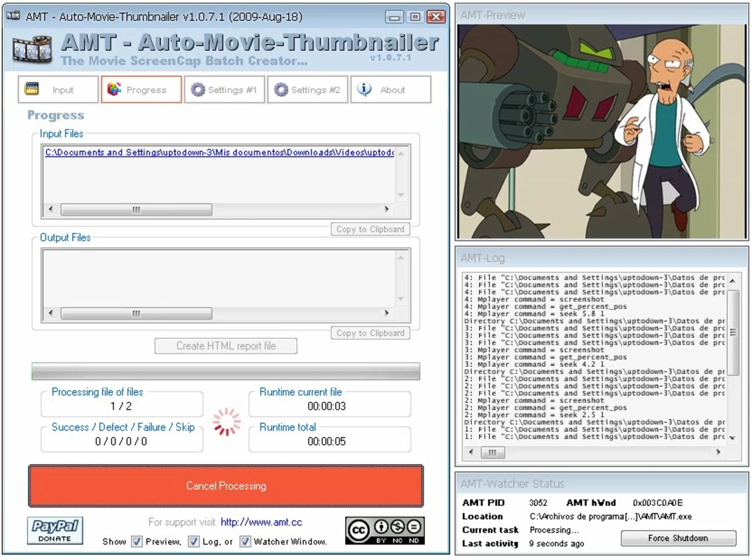The height and width of the screenshot is (560, 752).
Task: Click Runtime current file value 00:00:03
Action: coord(326,406)
